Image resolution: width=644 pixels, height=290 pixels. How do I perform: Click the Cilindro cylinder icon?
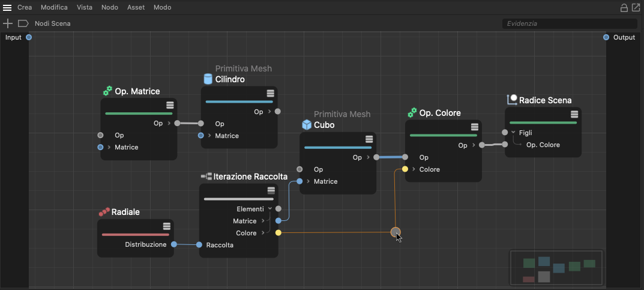(x=208, y=79)
